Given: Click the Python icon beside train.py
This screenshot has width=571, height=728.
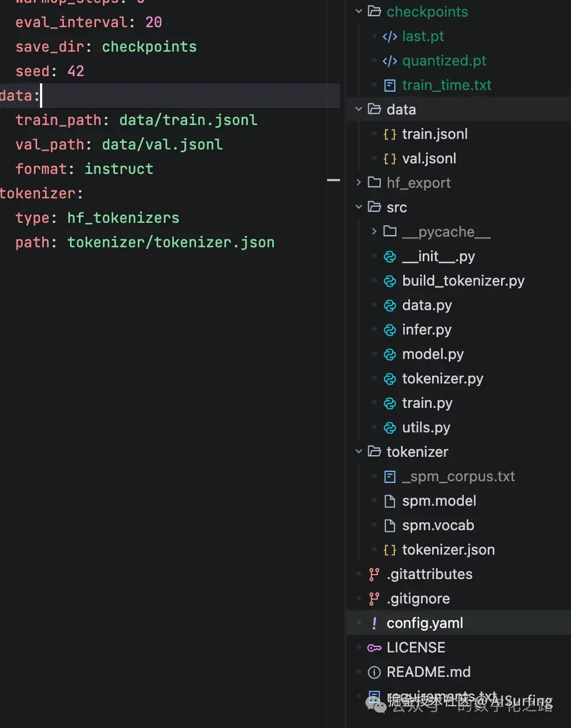Looking at the screenshot, I should [390, 403].
